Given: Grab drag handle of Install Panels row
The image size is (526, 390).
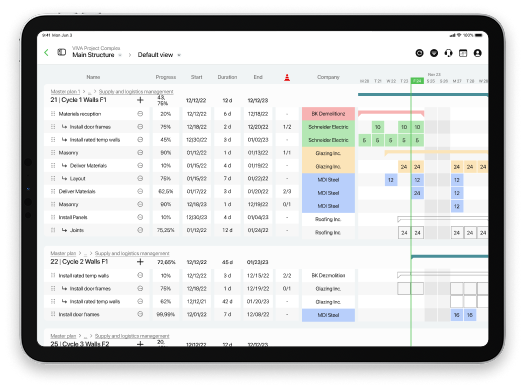Looking at the screenshot, I should coord(53,217).
